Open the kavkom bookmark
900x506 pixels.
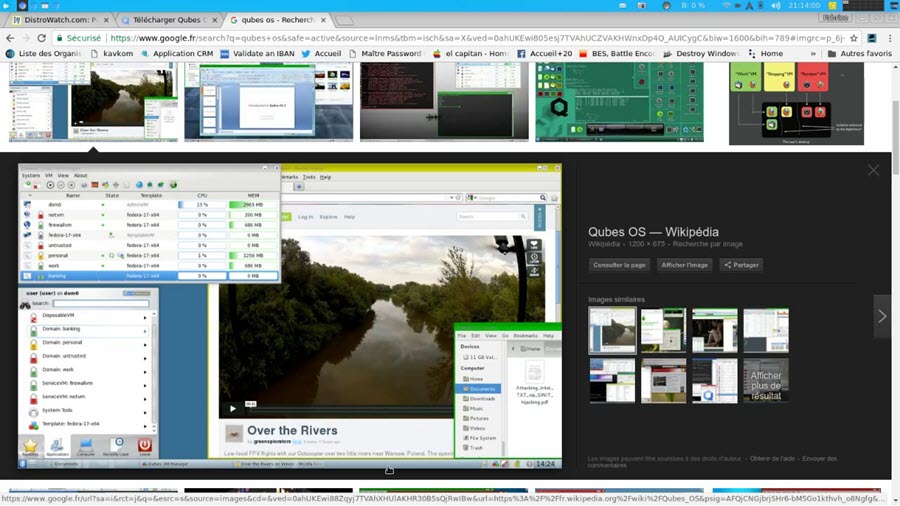tap(112, 53)
